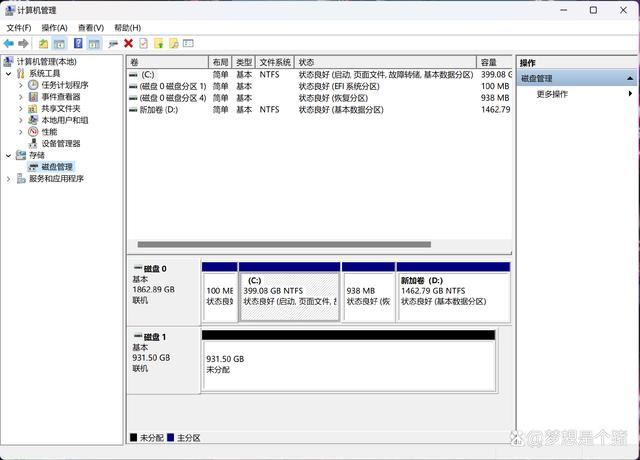Click the gray Forward arrow in toolbar

(x=23, y=43)
